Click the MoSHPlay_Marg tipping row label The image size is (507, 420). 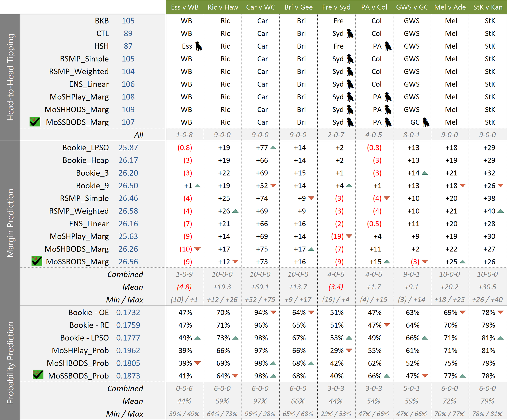click(x=79, y=97)
